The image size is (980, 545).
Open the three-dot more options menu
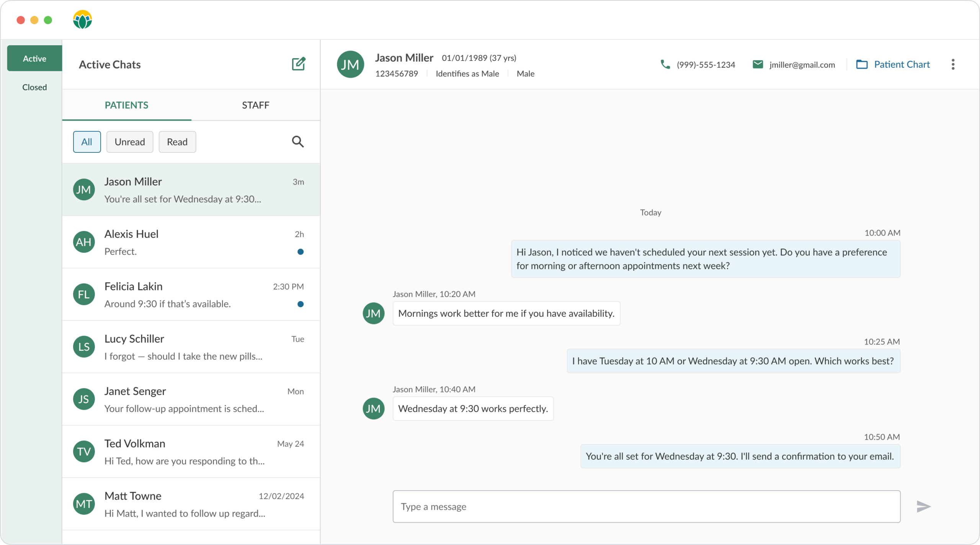click(953, 64)
